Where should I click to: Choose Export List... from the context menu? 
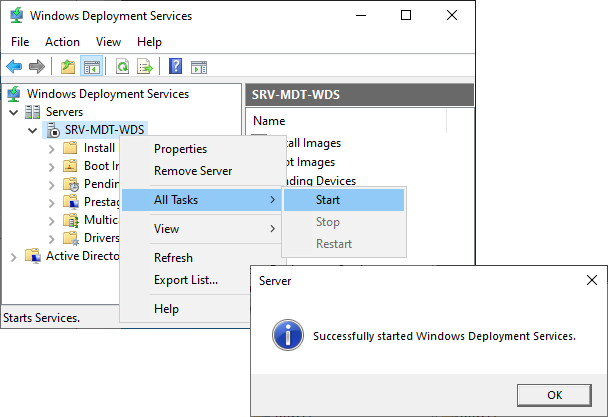186,280
